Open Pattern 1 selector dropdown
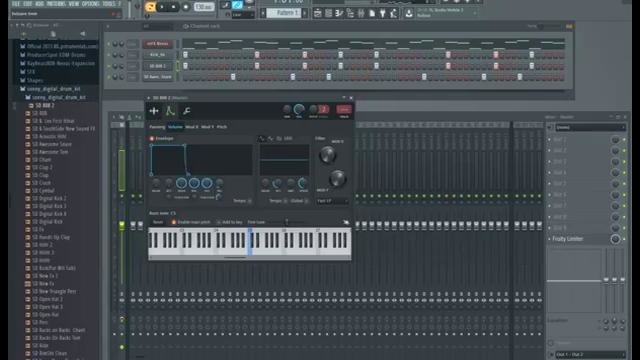640x360 pixels. click(284, 13)
